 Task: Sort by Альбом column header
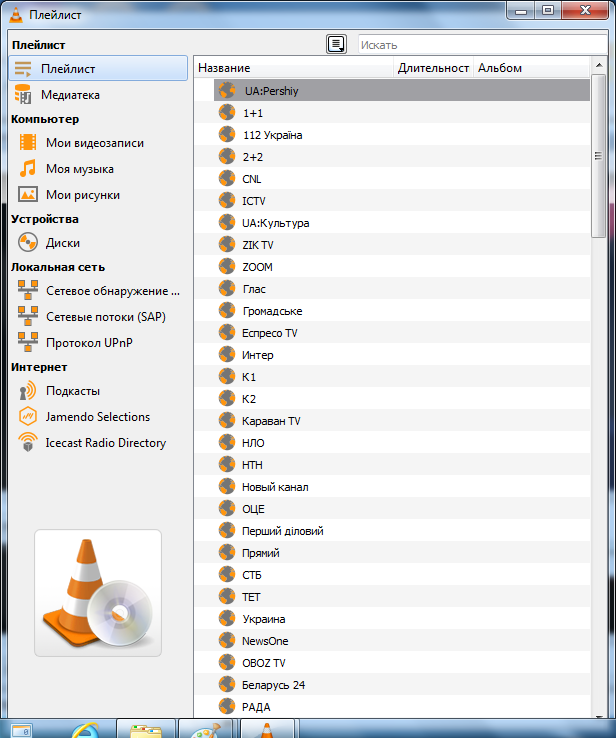tap(531, 68)
